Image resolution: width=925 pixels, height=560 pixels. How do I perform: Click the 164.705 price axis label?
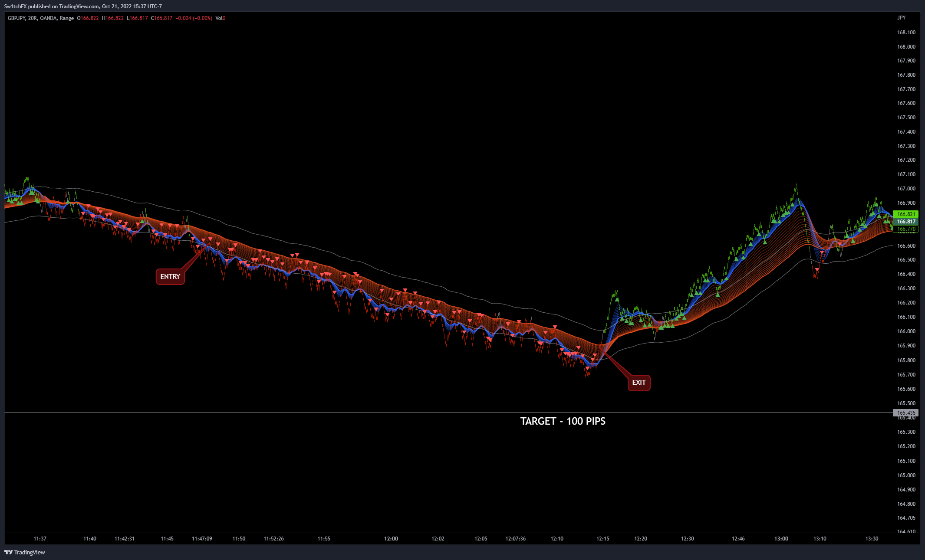(906, 518)
